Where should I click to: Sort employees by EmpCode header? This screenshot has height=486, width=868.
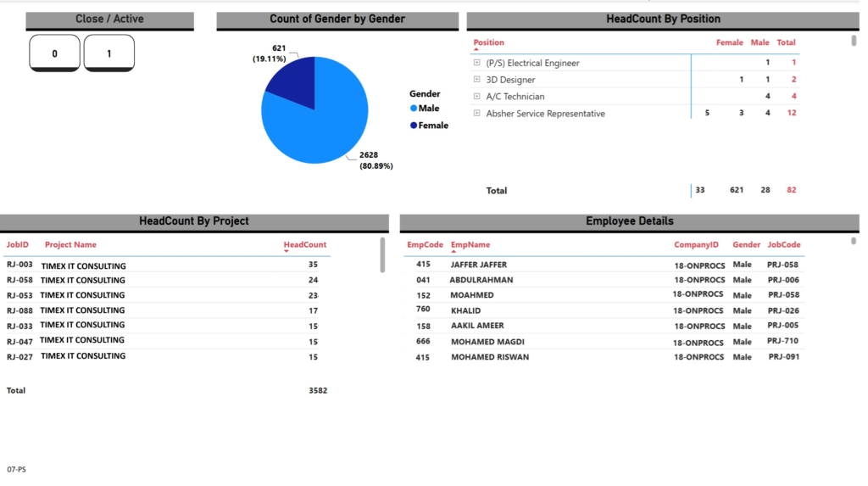click(x=425, y=244)
